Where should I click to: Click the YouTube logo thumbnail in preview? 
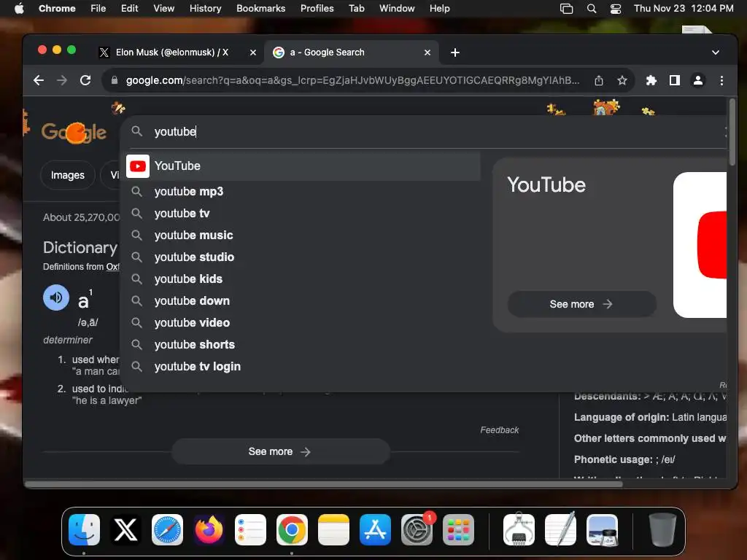(x=700, y=245)
